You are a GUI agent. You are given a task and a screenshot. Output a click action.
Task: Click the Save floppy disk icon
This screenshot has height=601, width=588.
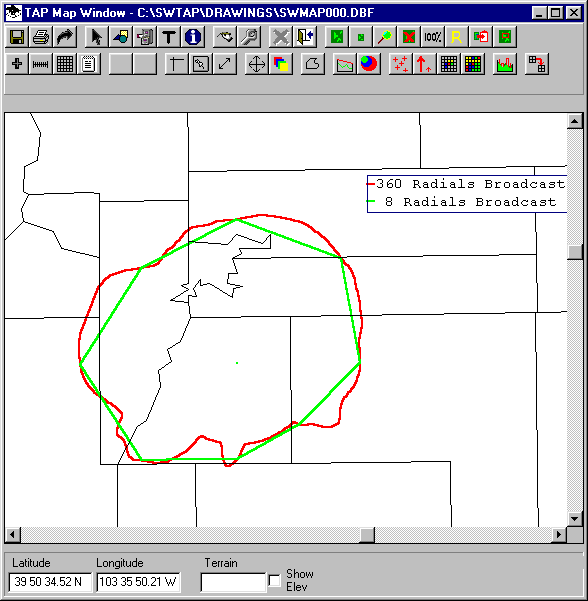pyautogui.click(x=17, y=37)
